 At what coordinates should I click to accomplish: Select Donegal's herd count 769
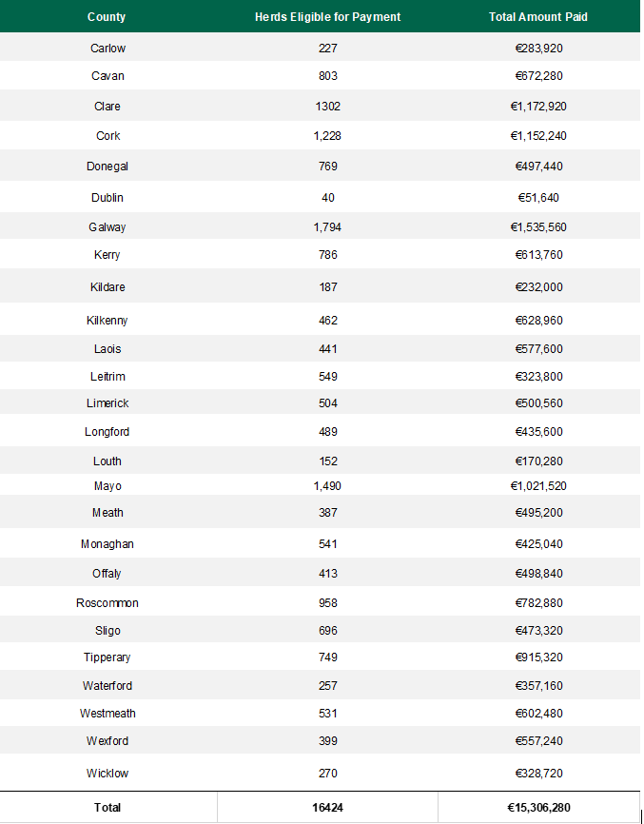[327, 167]
